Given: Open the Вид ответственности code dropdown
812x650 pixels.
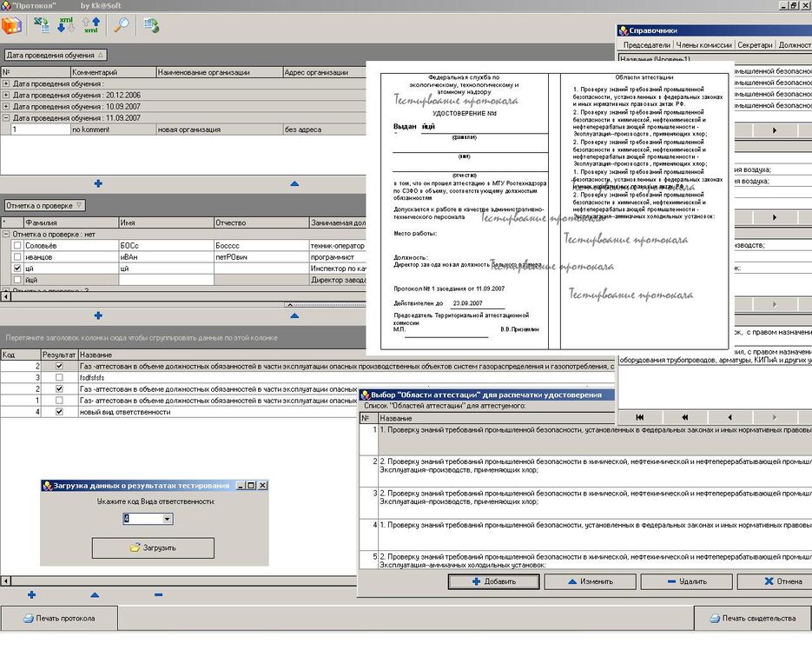Looking at the screenshot, I should [x=167, y=518].
